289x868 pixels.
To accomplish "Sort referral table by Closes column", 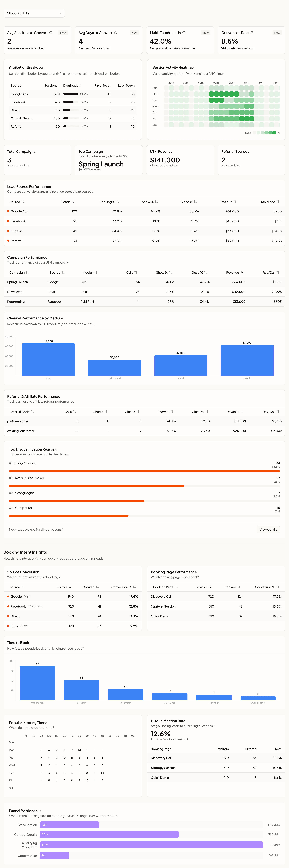I will coord(132,412).
